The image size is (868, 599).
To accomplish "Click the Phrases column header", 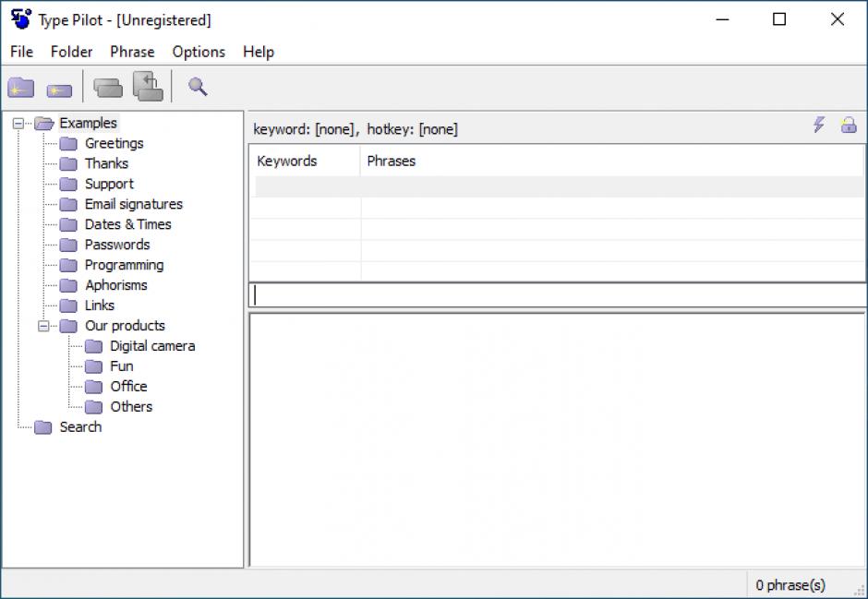I will (613, 161).
